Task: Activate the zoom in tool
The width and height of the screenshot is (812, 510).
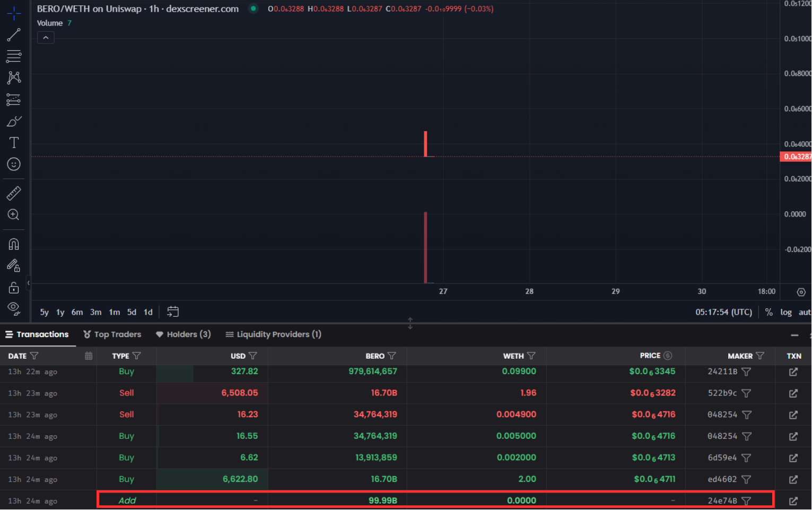Action: [14, 215]
